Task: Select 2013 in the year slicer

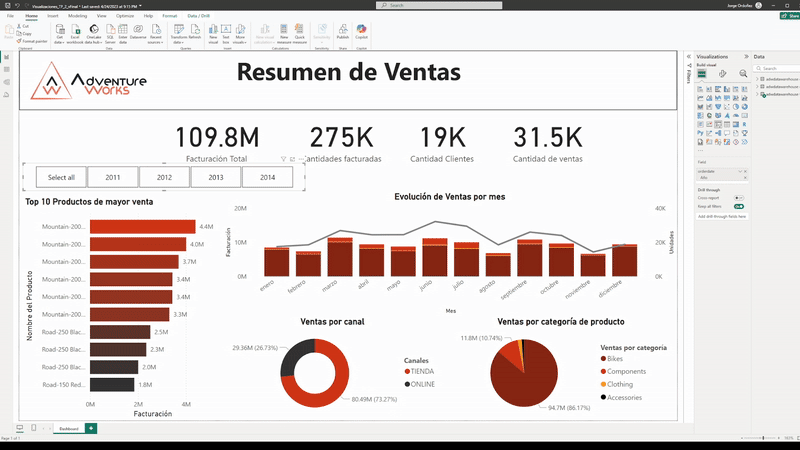Action: (x=215, y=177)
